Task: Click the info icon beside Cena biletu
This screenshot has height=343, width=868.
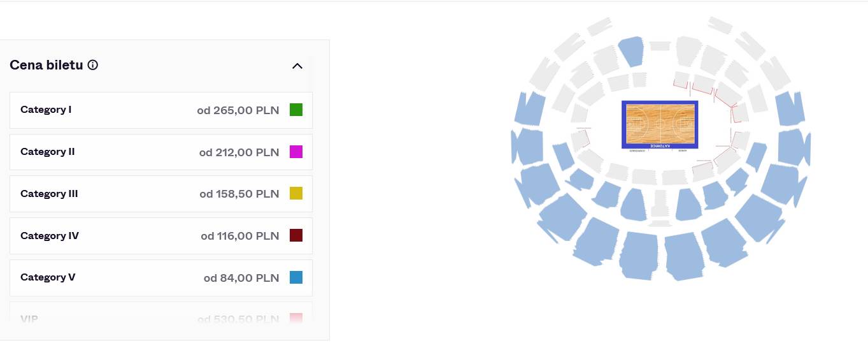Action: 93,65
